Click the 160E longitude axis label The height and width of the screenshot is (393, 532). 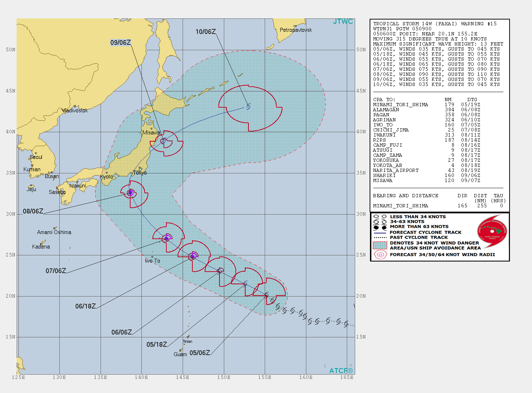point(306,377)
